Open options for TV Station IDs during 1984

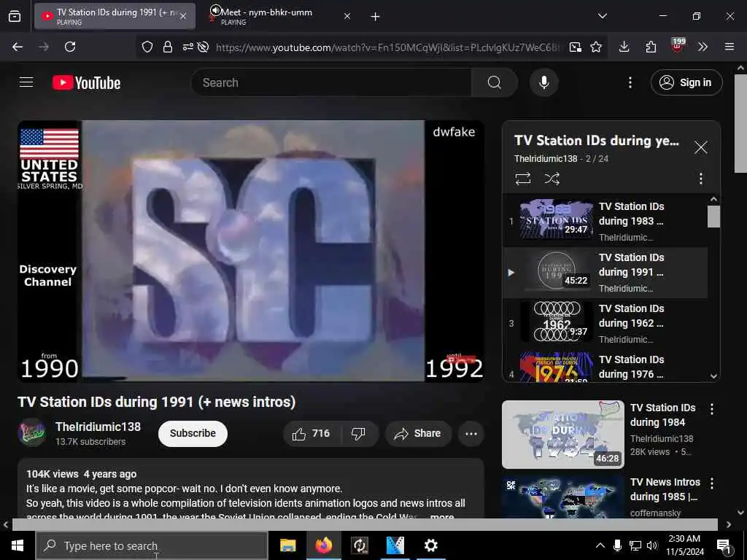click(712, 408)
